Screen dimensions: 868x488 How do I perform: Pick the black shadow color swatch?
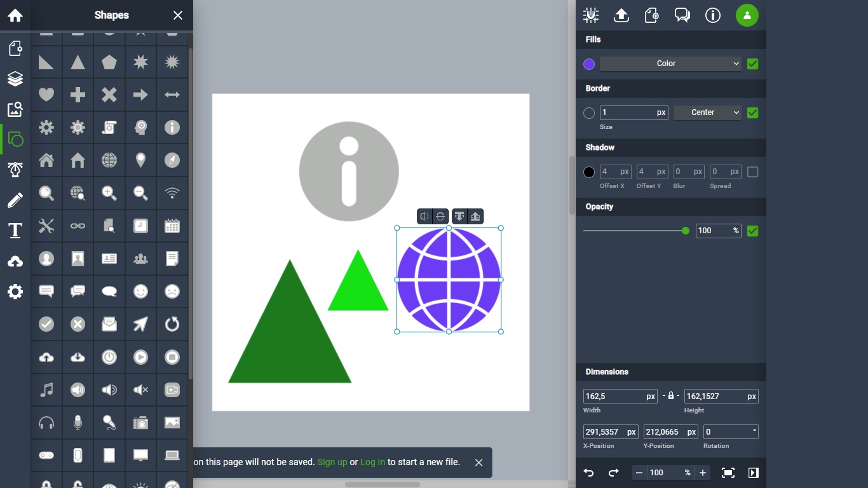589,172
